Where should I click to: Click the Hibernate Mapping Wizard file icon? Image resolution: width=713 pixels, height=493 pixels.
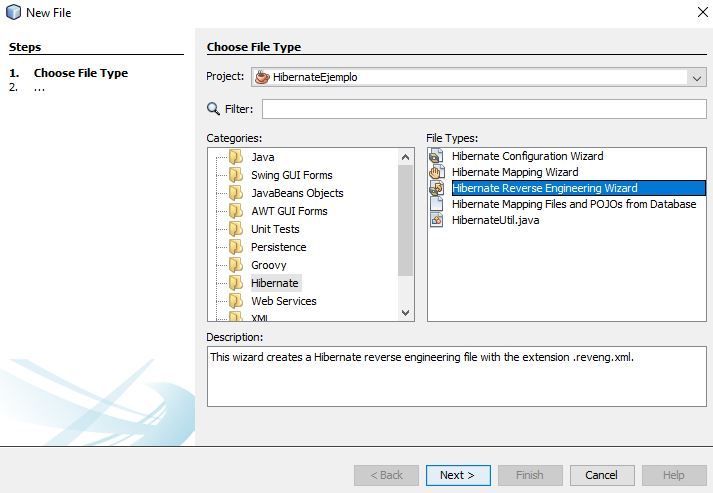tap(437, 172)
